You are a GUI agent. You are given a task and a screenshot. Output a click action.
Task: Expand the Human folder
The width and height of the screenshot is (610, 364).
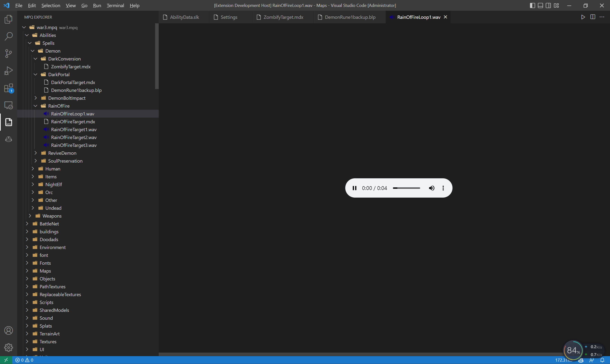coord(33,169)
